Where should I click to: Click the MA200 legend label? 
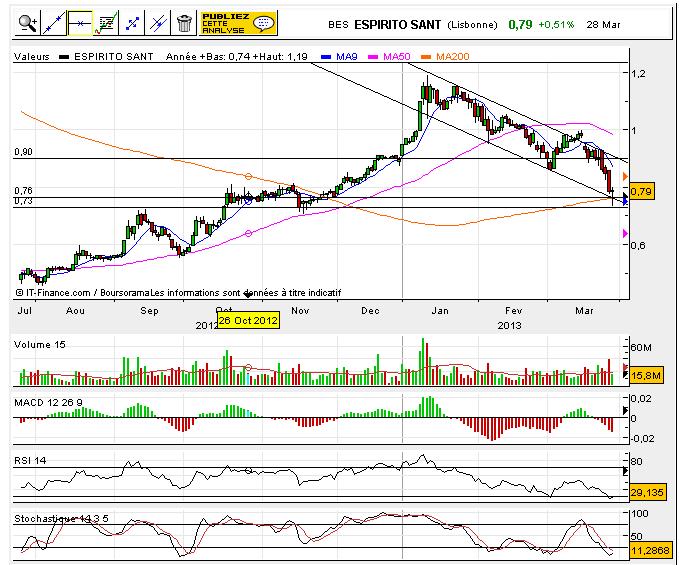point(453,56)
